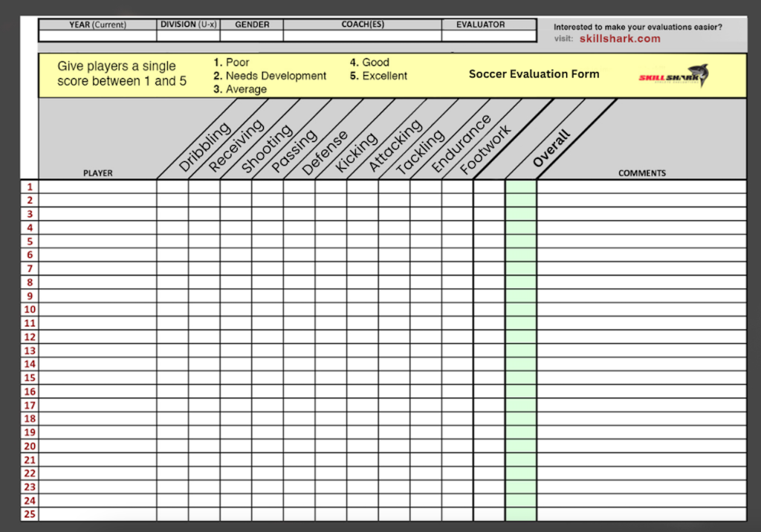The height and width of the screenshot is (532, 761).
Task: Click row number 9
Action: pyautogui.click(x=30, y=296)
